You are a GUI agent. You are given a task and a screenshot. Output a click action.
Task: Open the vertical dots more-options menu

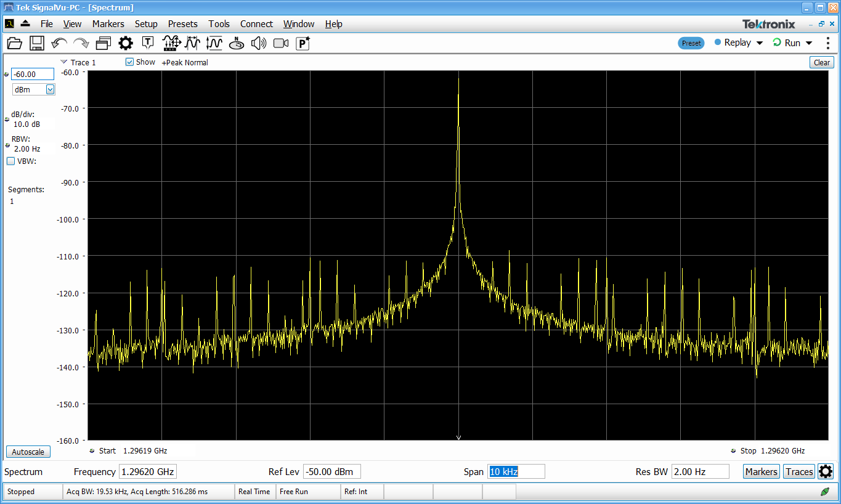[827, 43]
